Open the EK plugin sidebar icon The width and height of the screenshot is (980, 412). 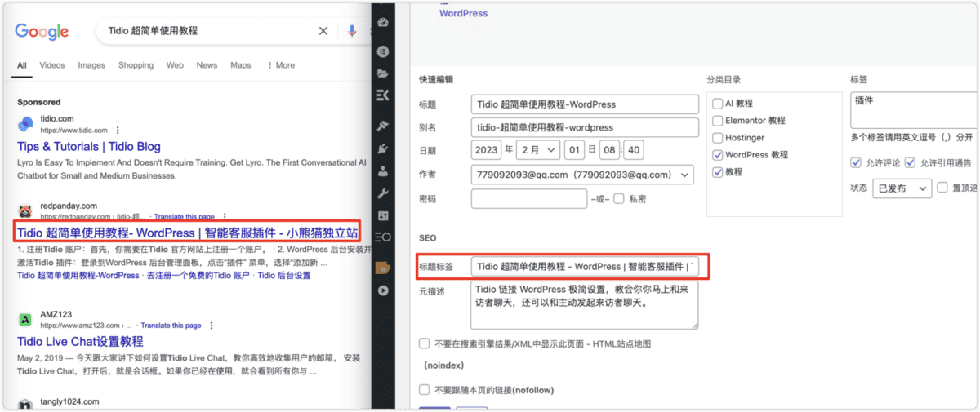383,95
